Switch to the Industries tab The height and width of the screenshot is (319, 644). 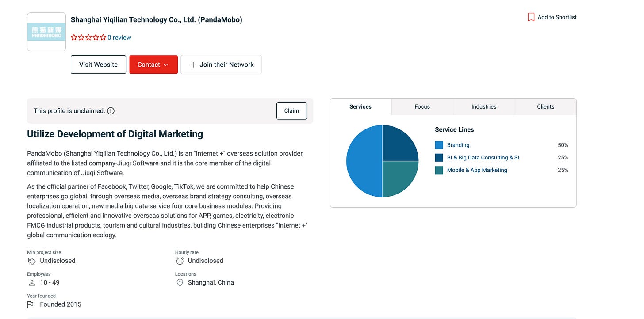pyautogui.click(x=484, y=106)
